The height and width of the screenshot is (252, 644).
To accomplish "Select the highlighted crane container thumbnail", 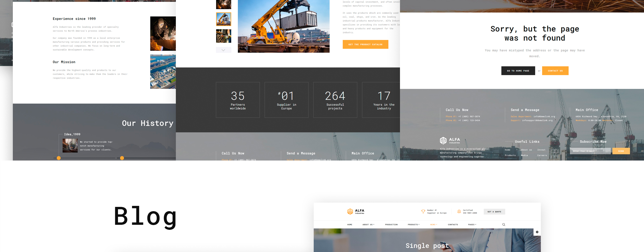I will (223, 19).
